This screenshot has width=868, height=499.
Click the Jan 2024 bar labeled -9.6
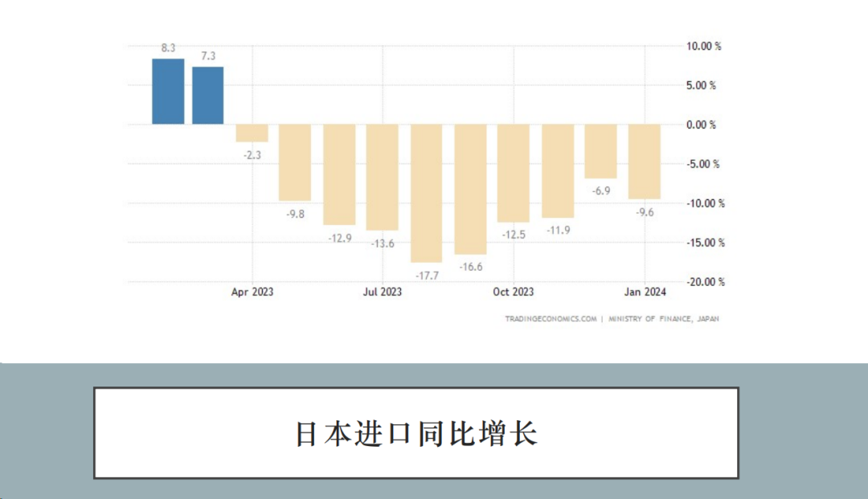click(645, 162)
